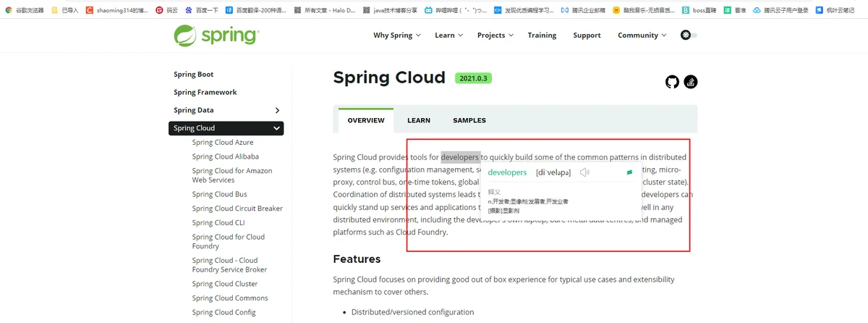868x323 pixels.
Task: Open Spring Cloud - Cloud Foundry Service Broker
Action: (230, 265)
